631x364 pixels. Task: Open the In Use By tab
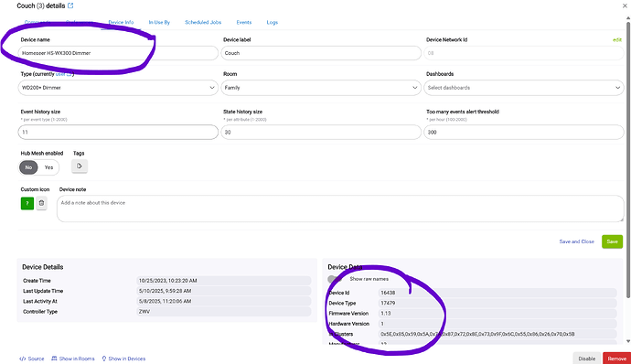(x=159, y=22)
